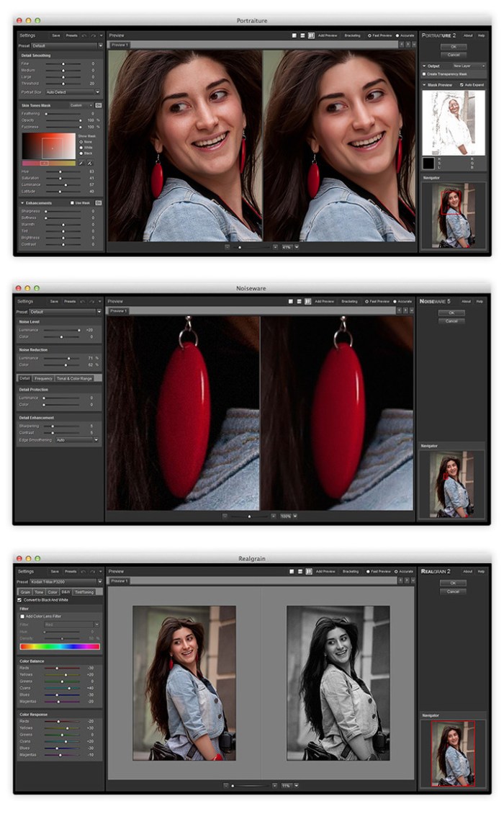Open Kodak T-Max P3200 preset dropdown
Viewport: 504px width, 814px height.
pos(66,581)
